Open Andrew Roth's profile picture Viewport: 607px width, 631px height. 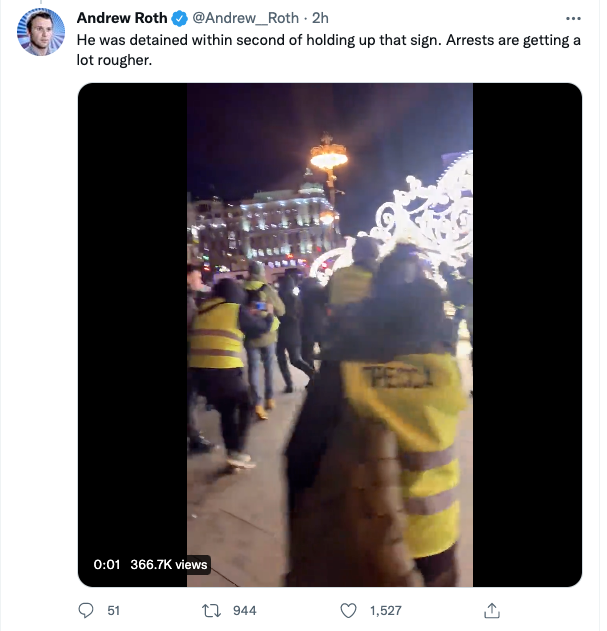[x=40, y=32]
